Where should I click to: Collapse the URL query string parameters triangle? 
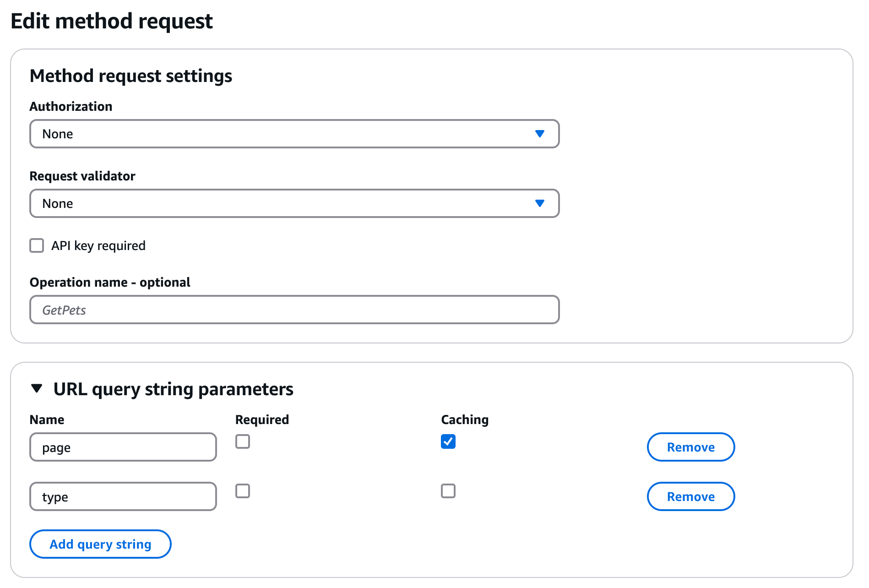pyautogui.click(x=37, y=389)
